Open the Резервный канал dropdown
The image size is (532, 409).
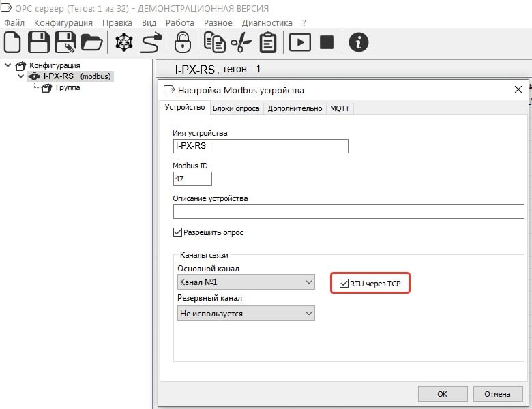tap(246, 314)
